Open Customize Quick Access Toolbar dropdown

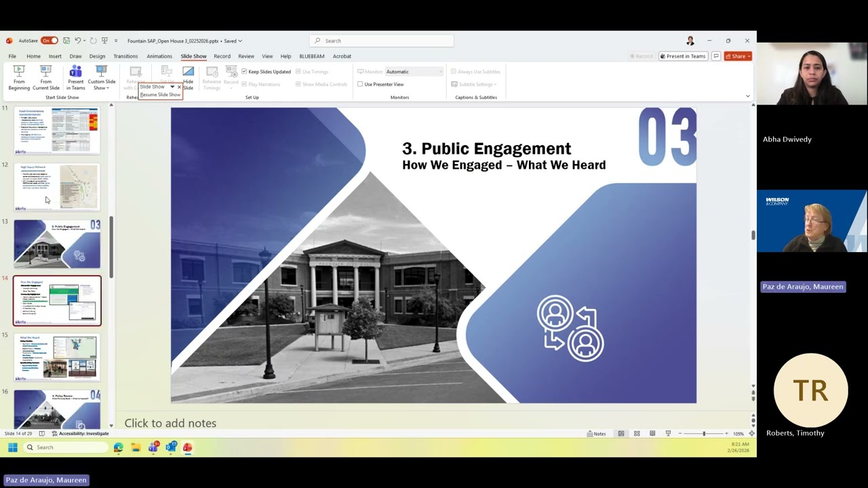[116, 41]
